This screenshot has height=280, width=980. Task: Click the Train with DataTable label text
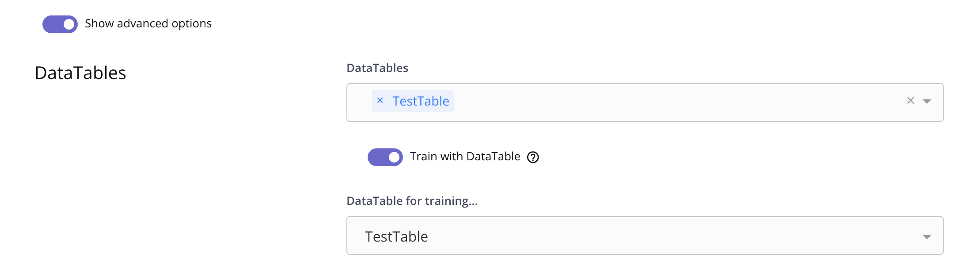(465, 156)
